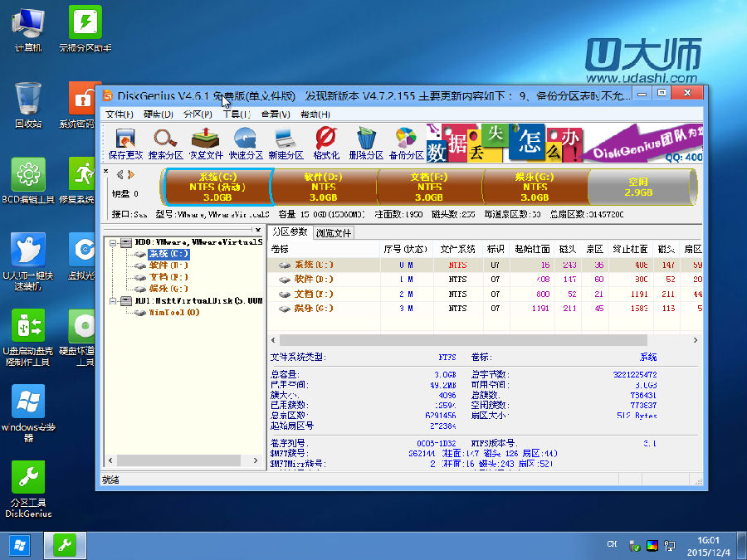Open the 备份分区 backup partition tool
747x560 pixels.
[406, 144]
